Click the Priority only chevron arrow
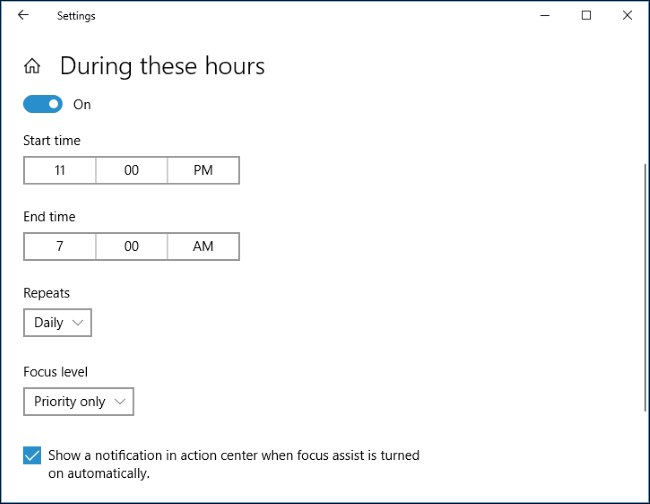650x504 pixels. pyautogui.click(x=120, y=402)
